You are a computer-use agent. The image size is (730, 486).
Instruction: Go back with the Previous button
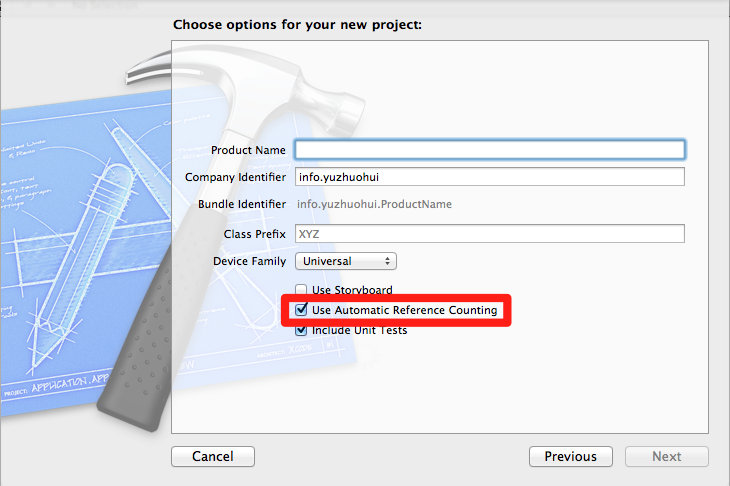[570, 456]
